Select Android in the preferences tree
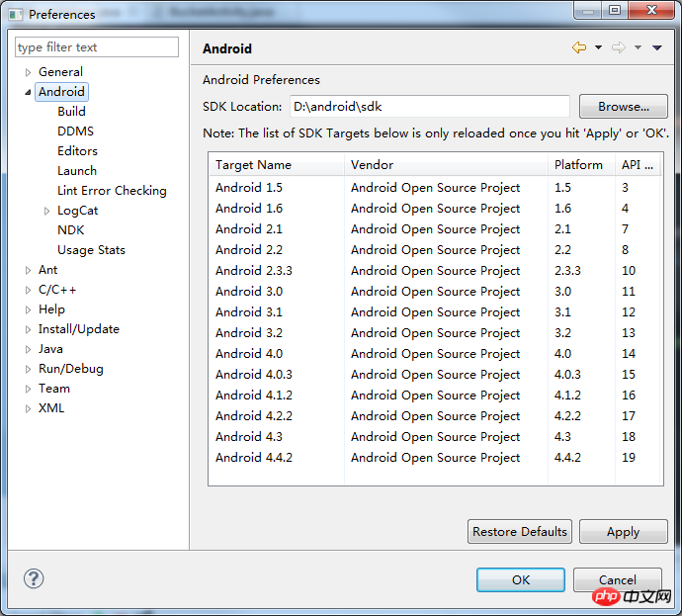 coord(61,92)
